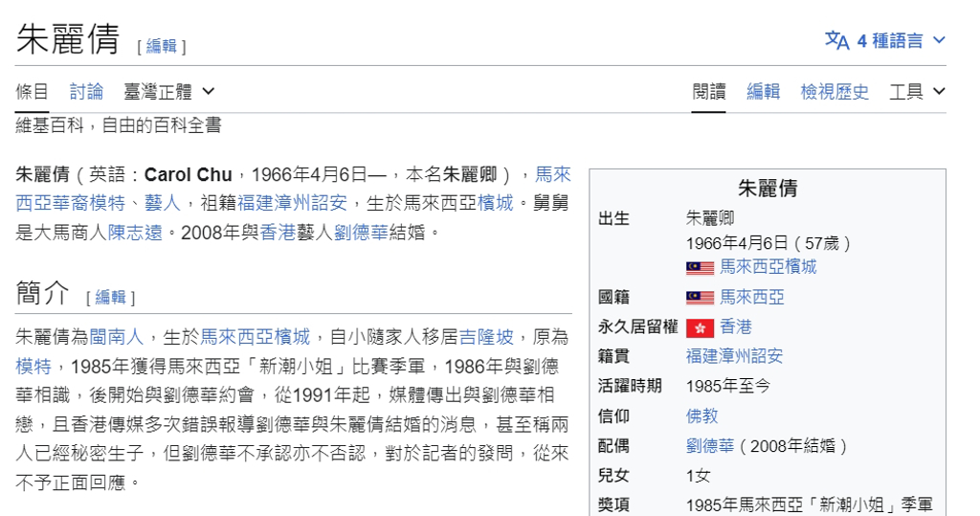Click the 活躍時期 label in infobox

(x=630, y=387)
